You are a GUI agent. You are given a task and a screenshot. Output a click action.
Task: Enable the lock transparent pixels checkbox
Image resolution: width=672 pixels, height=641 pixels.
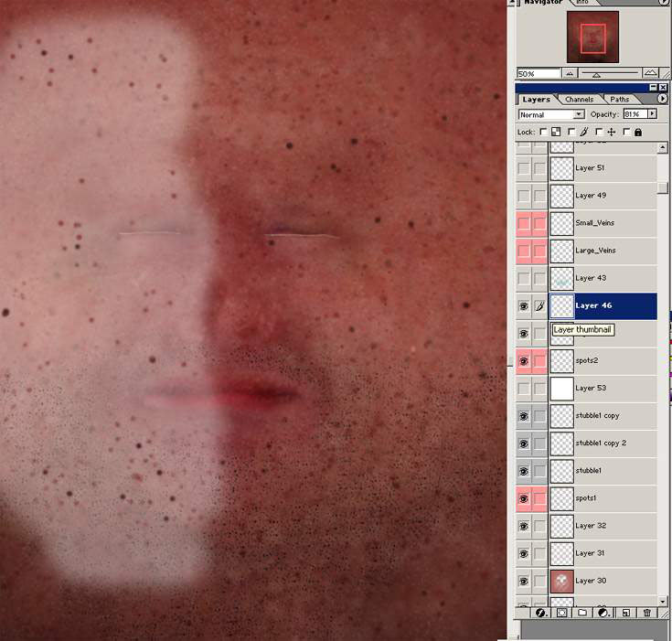[543, 132]
